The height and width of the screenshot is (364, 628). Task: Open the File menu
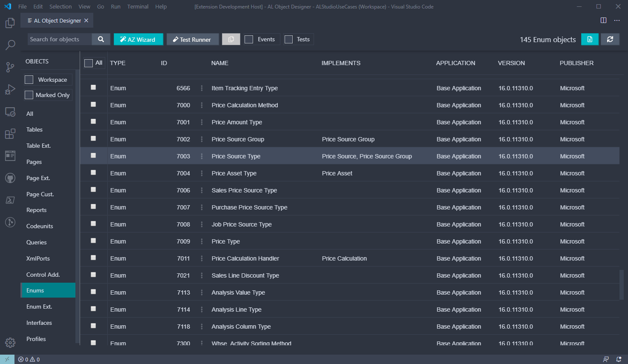pyautogui.click(x=23, y=6)
